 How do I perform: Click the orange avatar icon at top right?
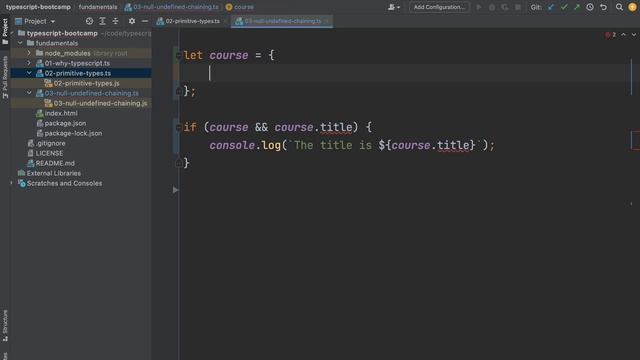[632, 7]
